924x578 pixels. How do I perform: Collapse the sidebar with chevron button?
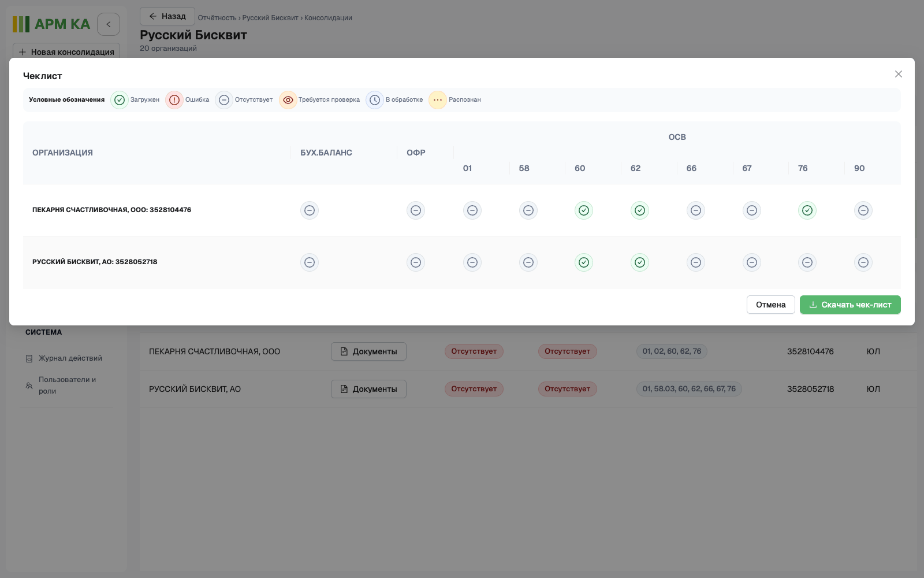point(109,24)
